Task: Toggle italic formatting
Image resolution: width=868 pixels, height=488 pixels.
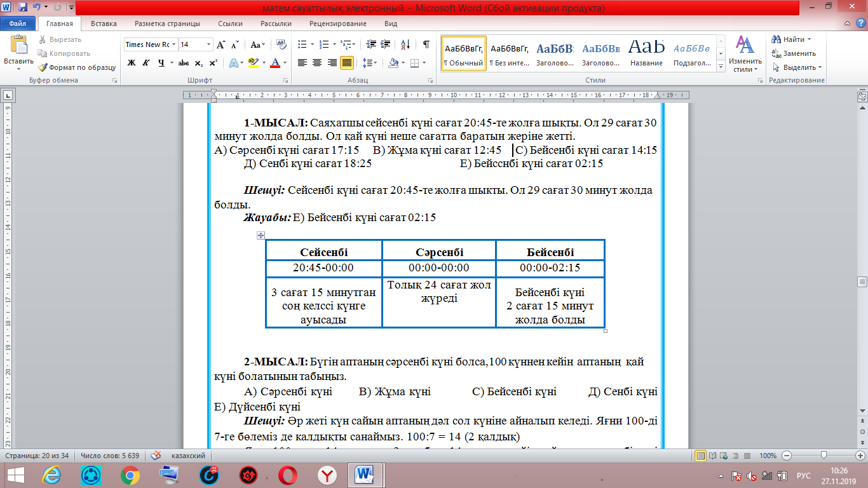Action: point(146,63)
